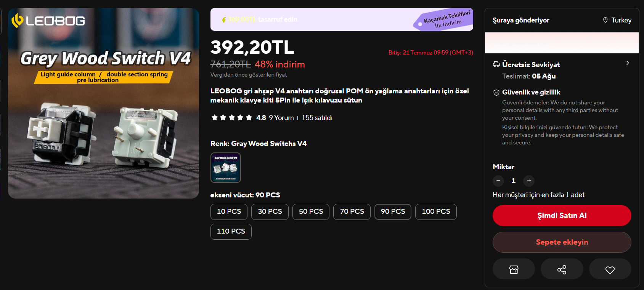Increase quantity with plus button
644x290 pixels.
coord(529,181)
